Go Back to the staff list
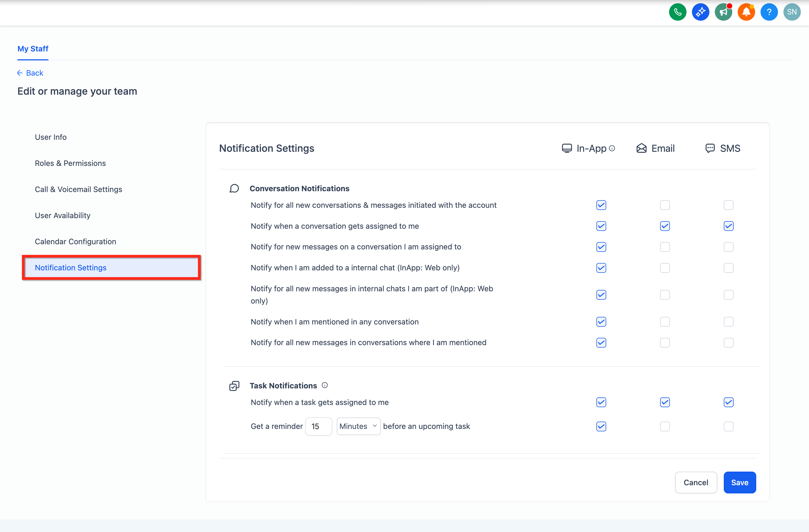Image resolution: width=809 pixels, height=532 pixels. tap(30, 73)
